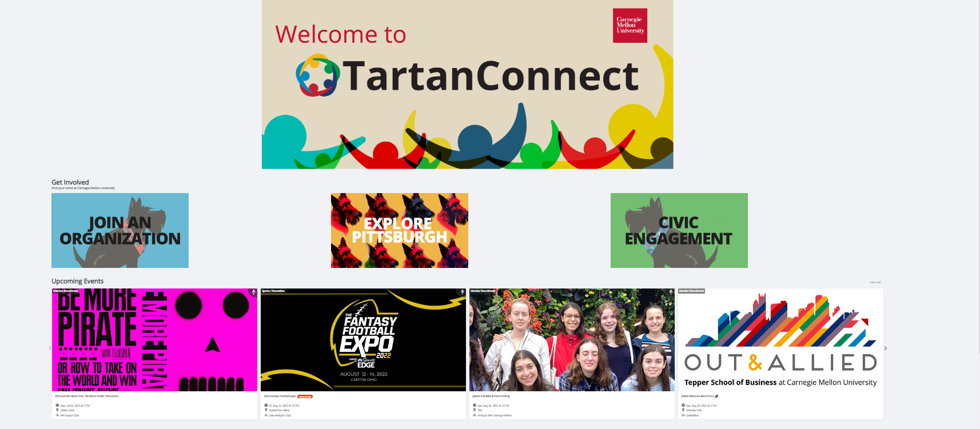Click group icon next to Out&Allied
Screen dimensions: 980x429
[683, 415]
